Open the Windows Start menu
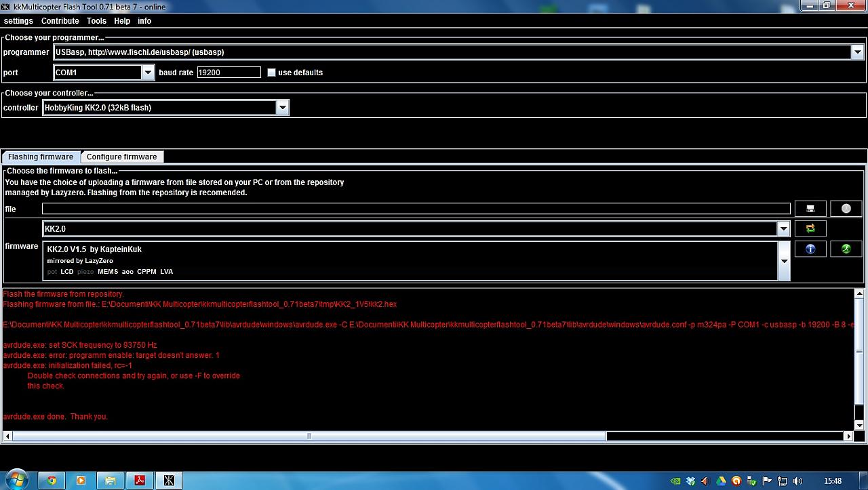Screen dimensions: 868x490 point(16,481)
